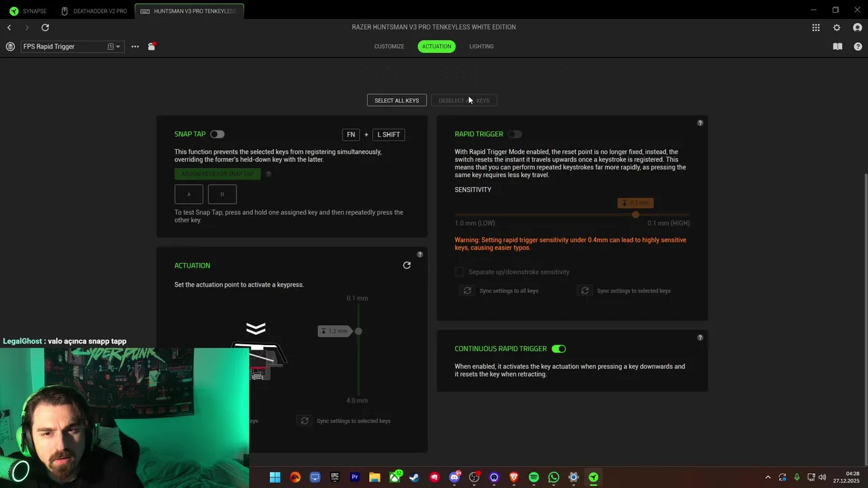
Task: Reset actuation with the refresh icon
Action: click(x=407, y=265)
